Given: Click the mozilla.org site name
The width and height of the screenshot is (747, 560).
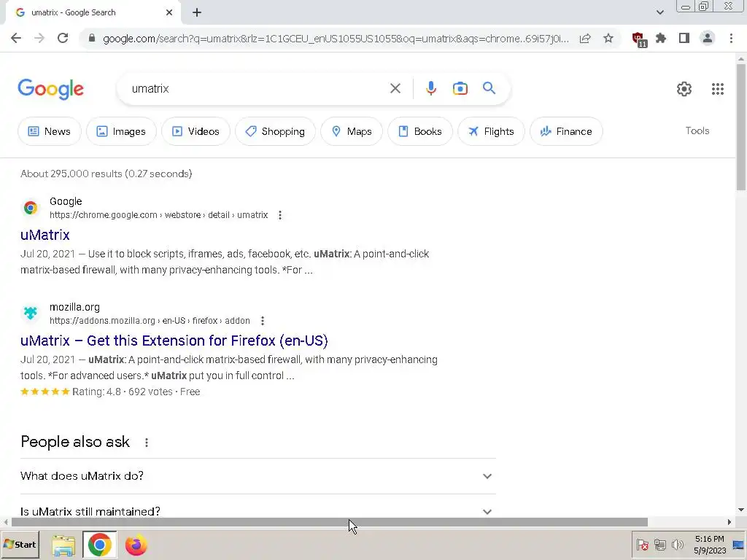Looking at the screenshot, I should click(75, 307).
